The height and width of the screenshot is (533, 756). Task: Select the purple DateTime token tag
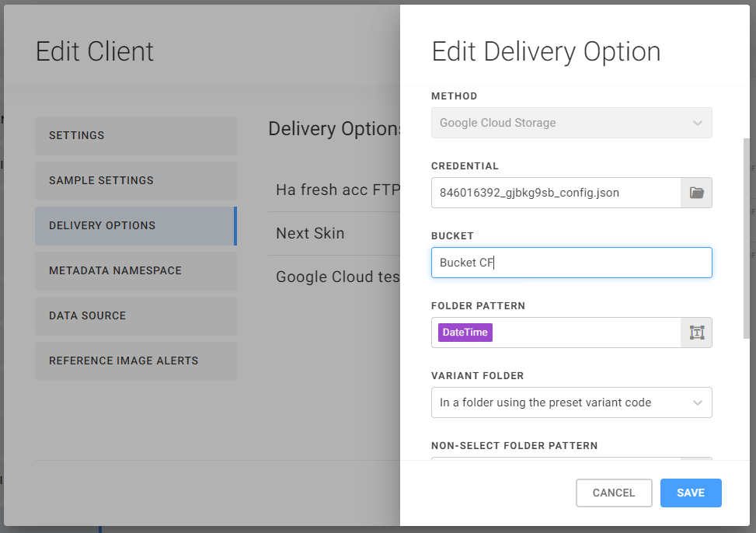465,333
